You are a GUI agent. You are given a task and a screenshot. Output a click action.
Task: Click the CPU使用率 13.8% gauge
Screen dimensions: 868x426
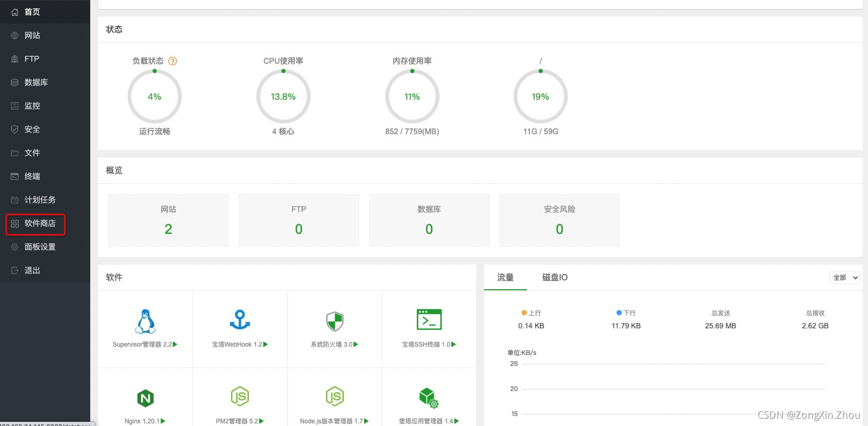coord(283,97)
